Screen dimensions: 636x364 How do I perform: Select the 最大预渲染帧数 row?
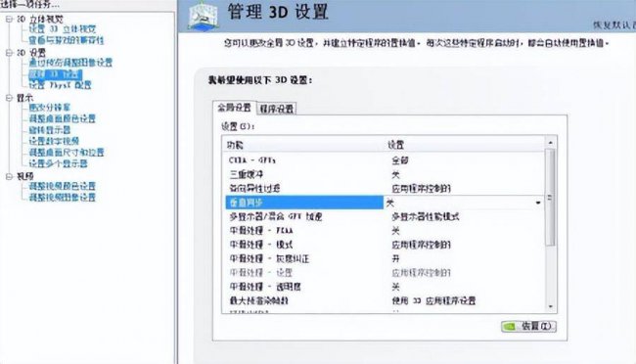(384, 300)
